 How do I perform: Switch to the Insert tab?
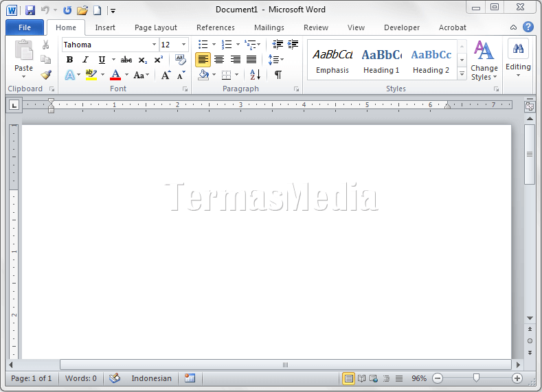coord(105,27)
